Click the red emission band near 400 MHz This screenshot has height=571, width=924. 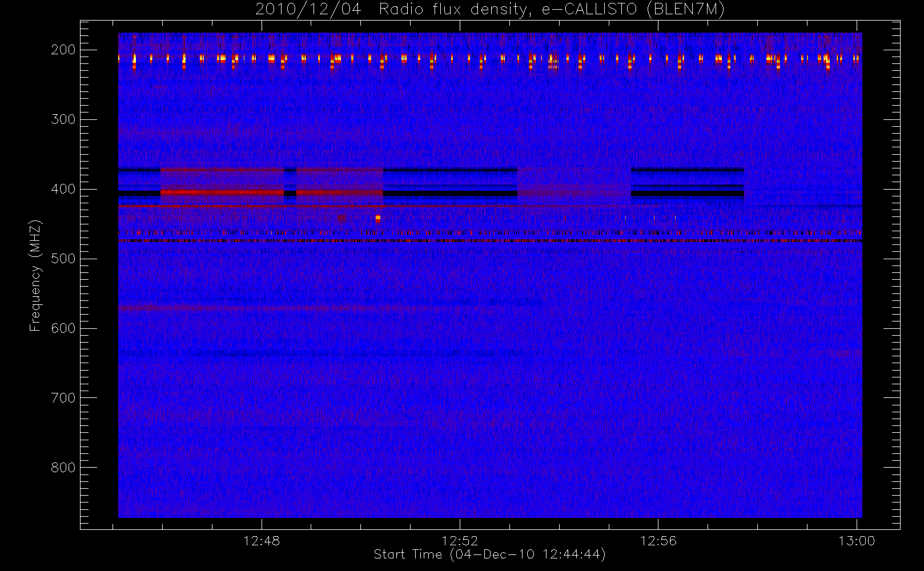point(222,192)
